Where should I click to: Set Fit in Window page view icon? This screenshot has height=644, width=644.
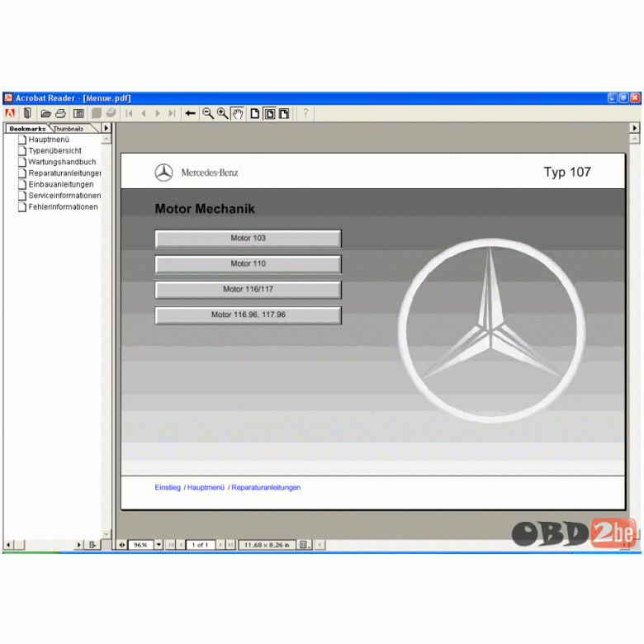coord(269,113)
